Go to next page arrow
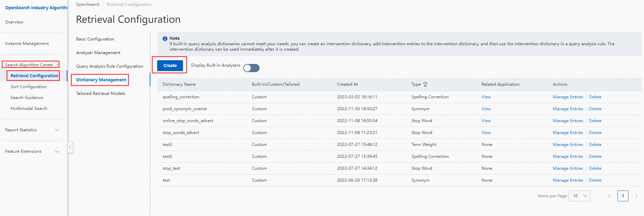644x216 pixels. (636, 196)
